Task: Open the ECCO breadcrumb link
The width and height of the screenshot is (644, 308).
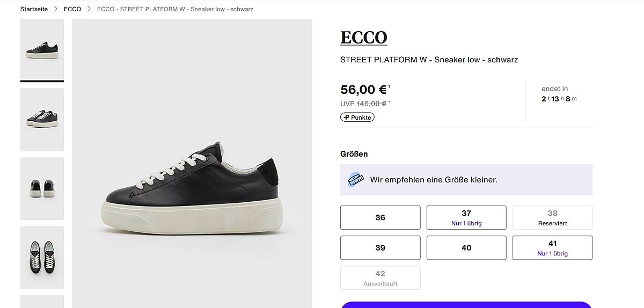Action: pos(72,9)
